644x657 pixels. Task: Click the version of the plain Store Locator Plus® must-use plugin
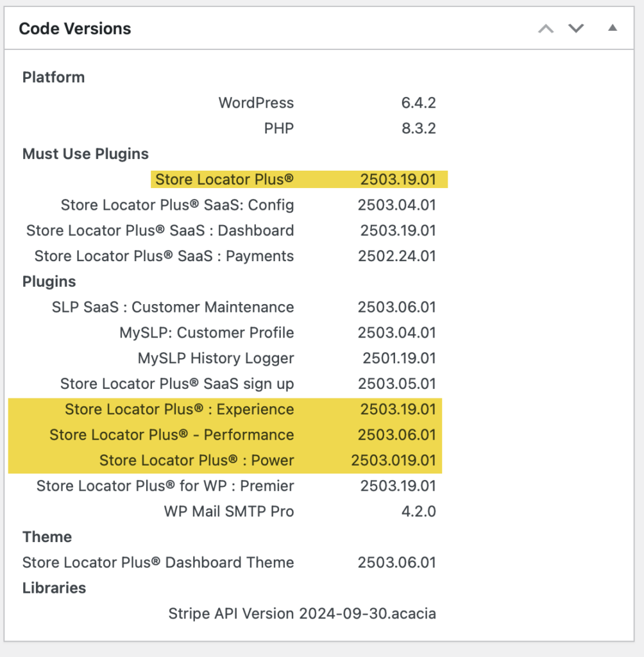[x=398, y=180]
